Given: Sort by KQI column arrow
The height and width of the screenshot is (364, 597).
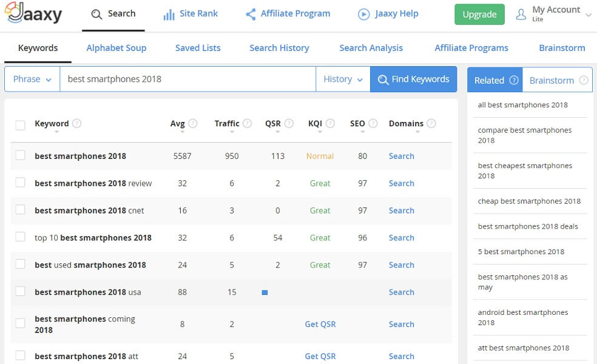Looking at the screenshot, I should (x=320, y=132).
